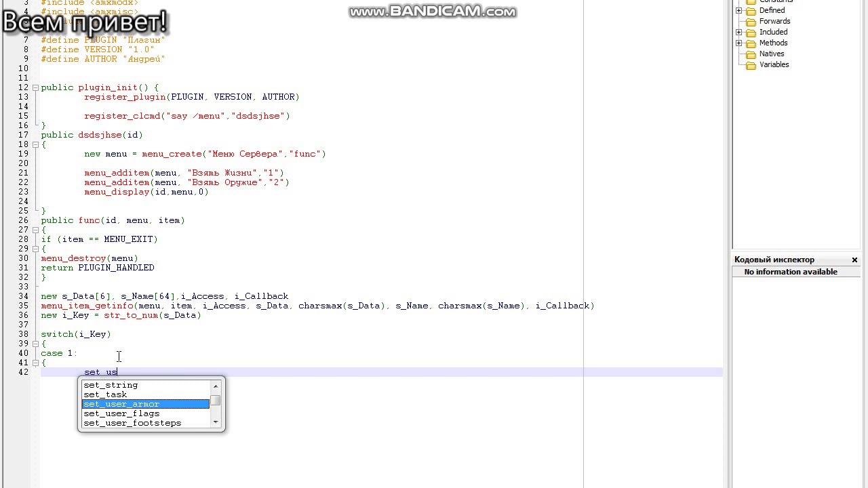Click the register_clcmd "say /menu" line
868x488 pixels.
pyautogui.click(x=187, y=116)
